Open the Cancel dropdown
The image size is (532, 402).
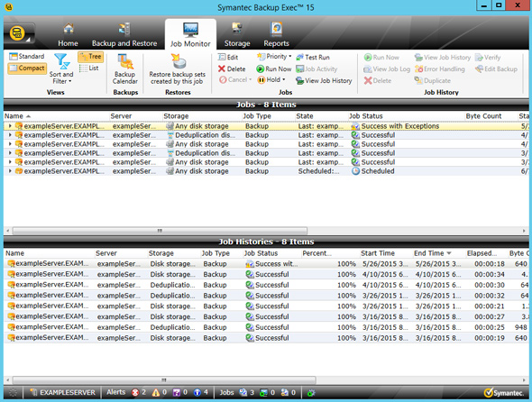235,79
